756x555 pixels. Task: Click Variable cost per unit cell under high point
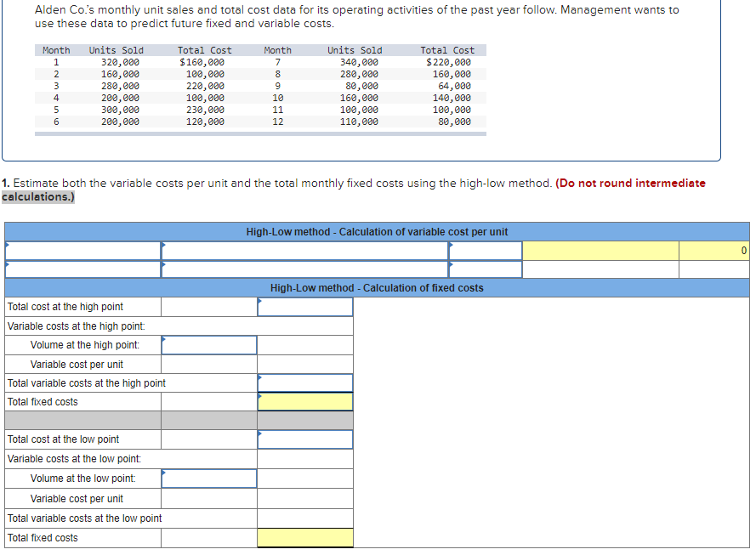209,365
